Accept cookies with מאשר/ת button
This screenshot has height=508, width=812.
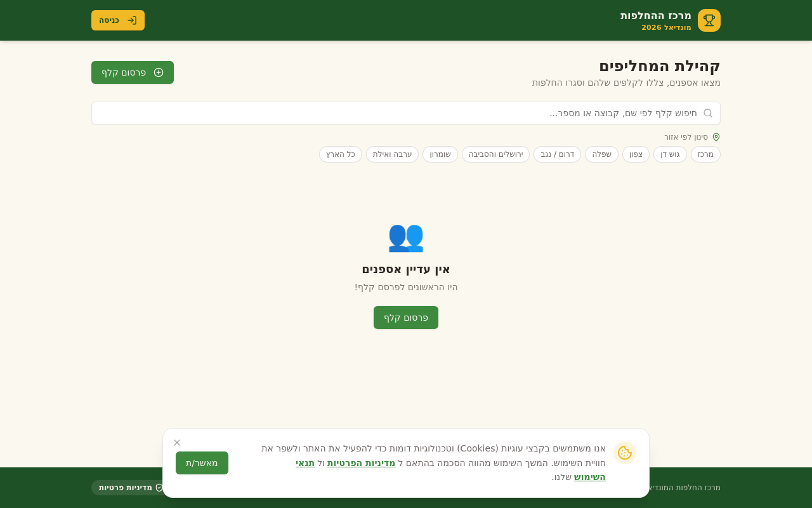[x=202, y=463]
